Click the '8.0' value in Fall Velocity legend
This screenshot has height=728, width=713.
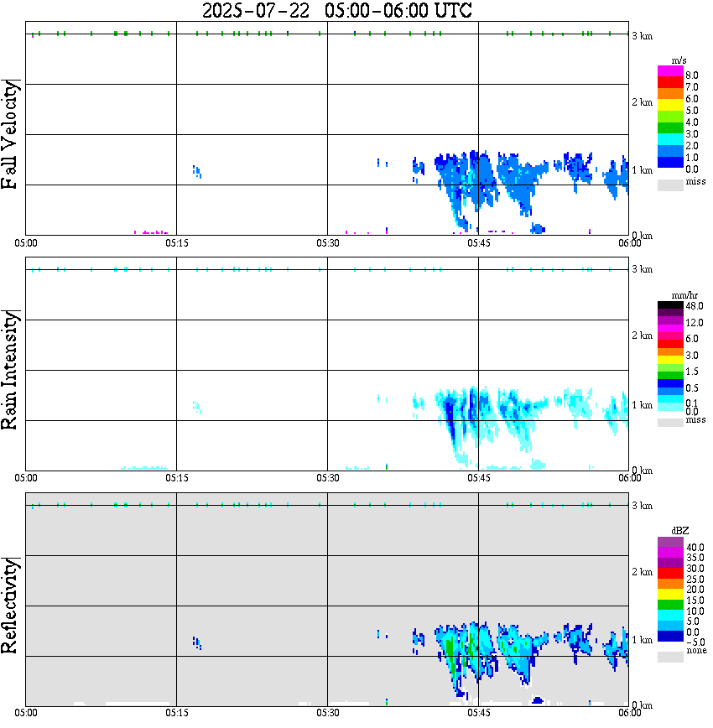[692, 75]
